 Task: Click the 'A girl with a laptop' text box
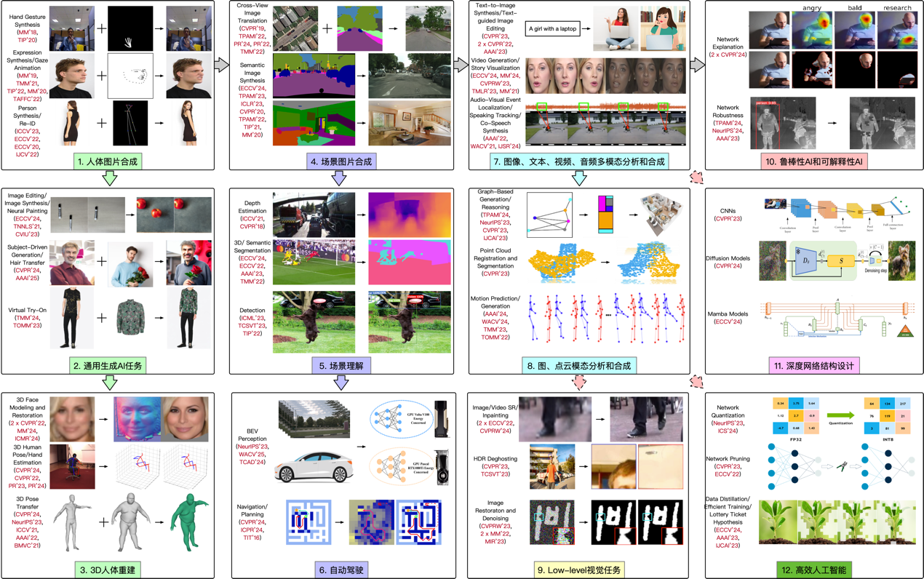tap(551, 28)
